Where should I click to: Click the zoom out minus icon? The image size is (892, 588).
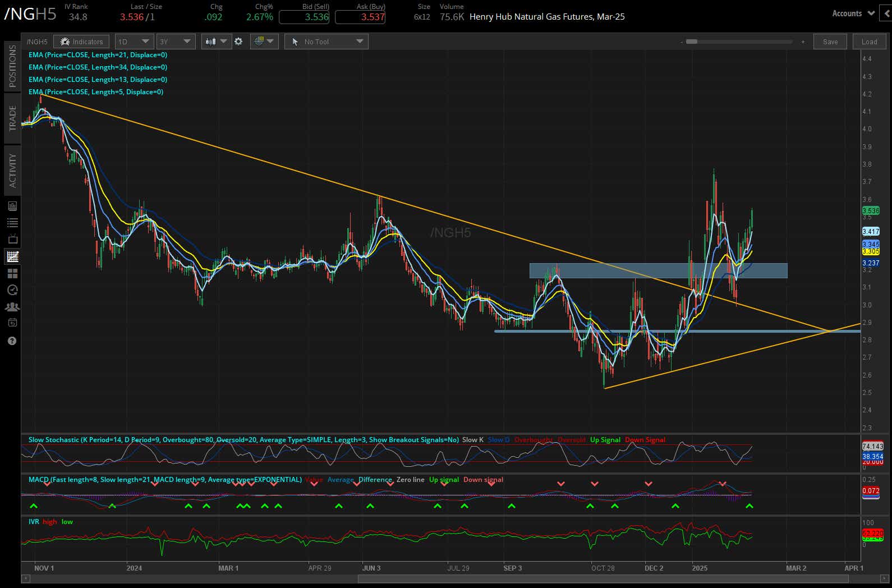point(682,42)
